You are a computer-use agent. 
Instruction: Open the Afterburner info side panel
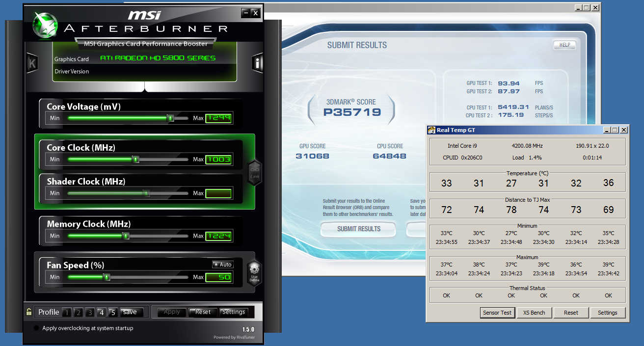click(258, 63)
